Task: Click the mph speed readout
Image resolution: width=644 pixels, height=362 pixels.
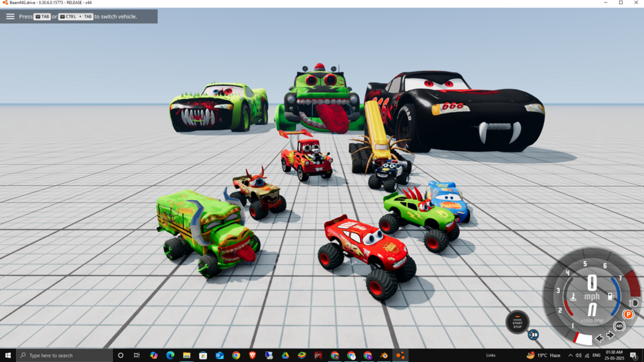Action: coord(592,287)
